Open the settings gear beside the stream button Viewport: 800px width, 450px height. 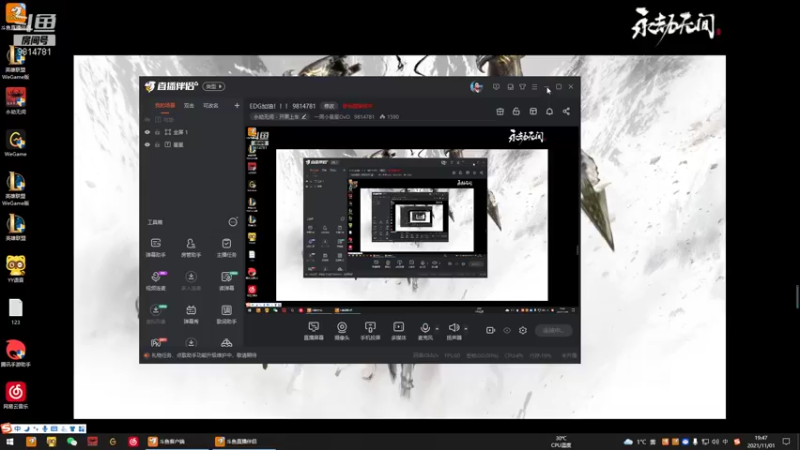tap(522, 331)
